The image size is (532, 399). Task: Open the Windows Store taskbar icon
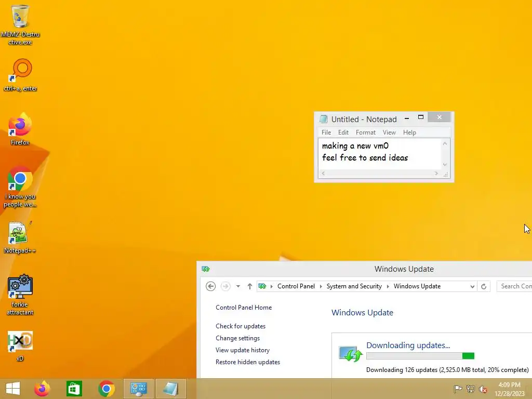click(x=74, y=389)
